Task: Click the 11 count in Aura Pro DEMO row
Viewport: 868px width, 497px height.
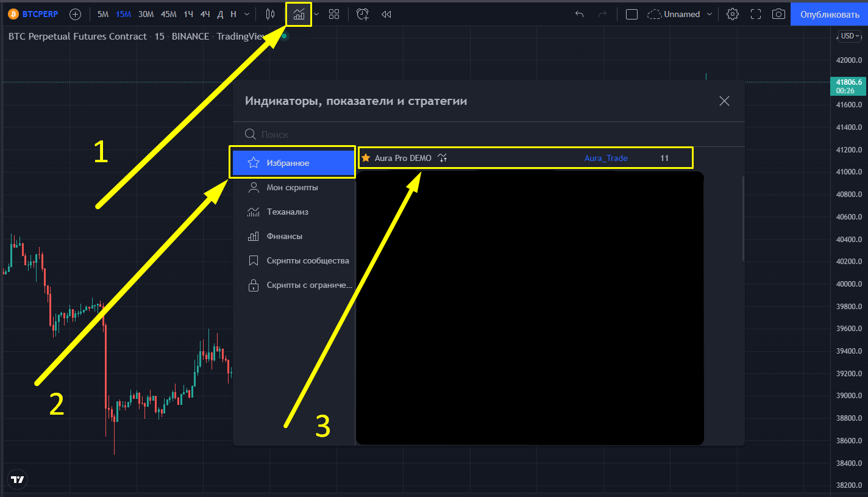Action: click(664, 158)
